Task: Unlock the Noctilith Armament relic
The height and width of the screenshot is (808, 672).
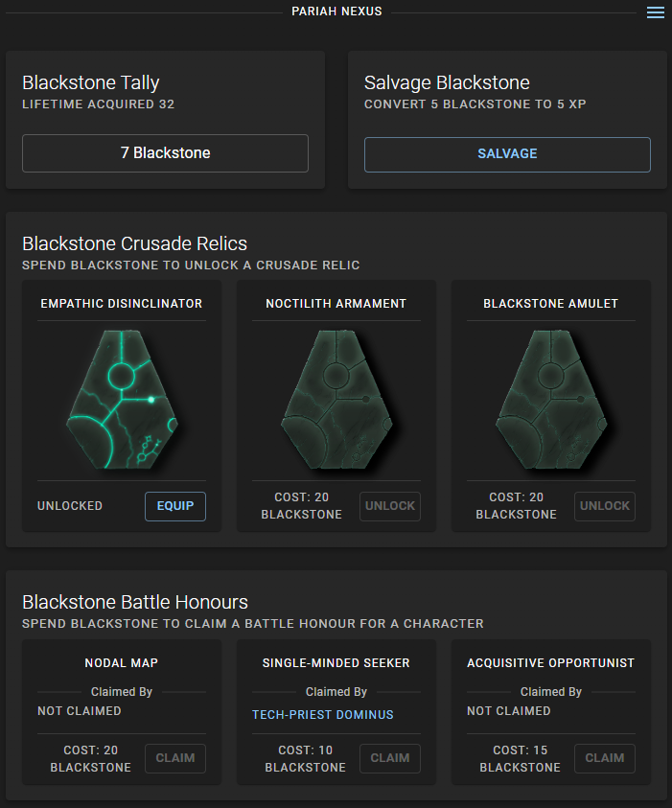Action: click(x=390, y=506)
